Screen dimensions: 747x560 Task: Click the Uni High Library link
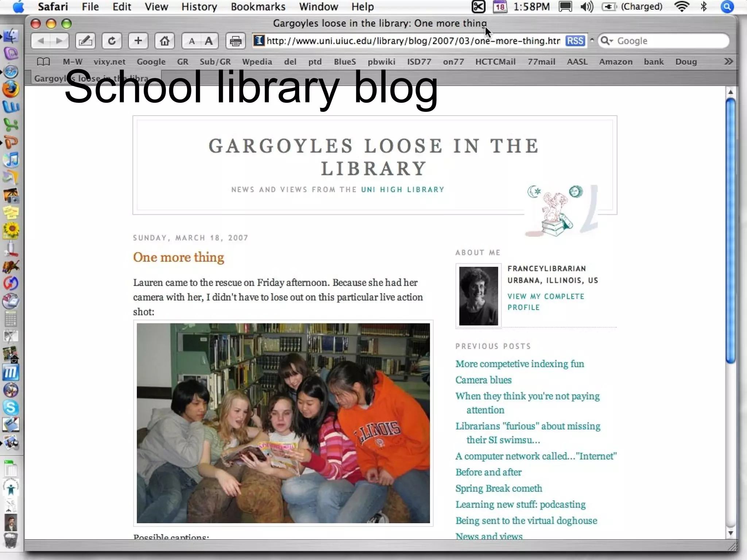[403, 190]
